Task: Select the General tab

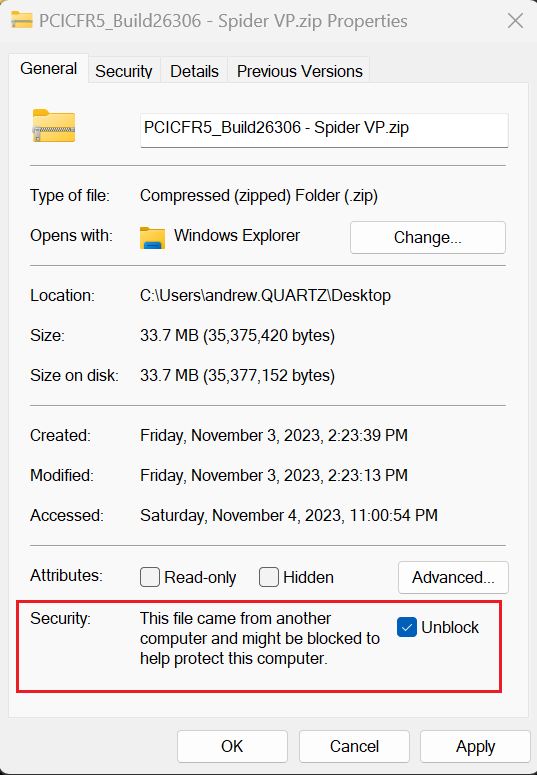Action: [x=48, y=68]
